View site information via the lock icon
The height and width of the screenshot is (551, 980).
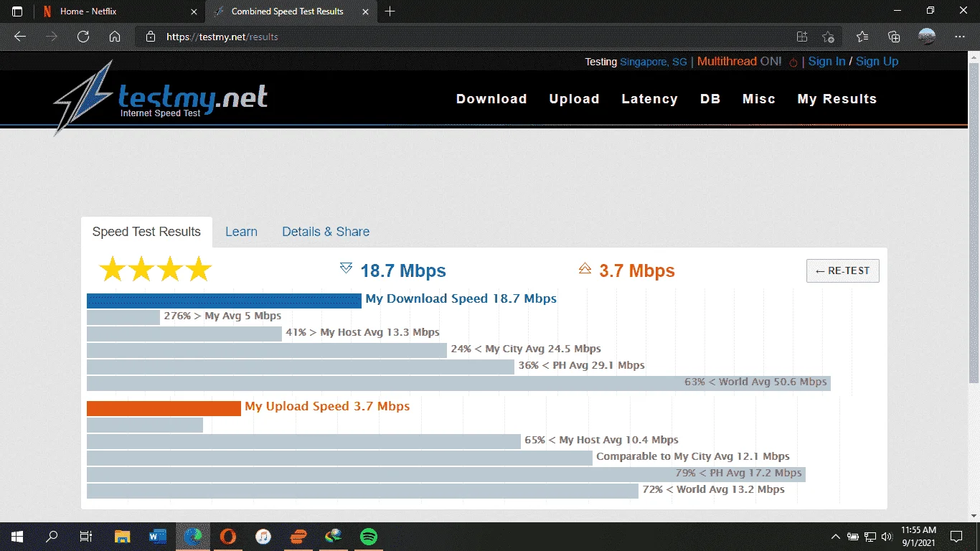pyautogui.click(x=150, y=37)
